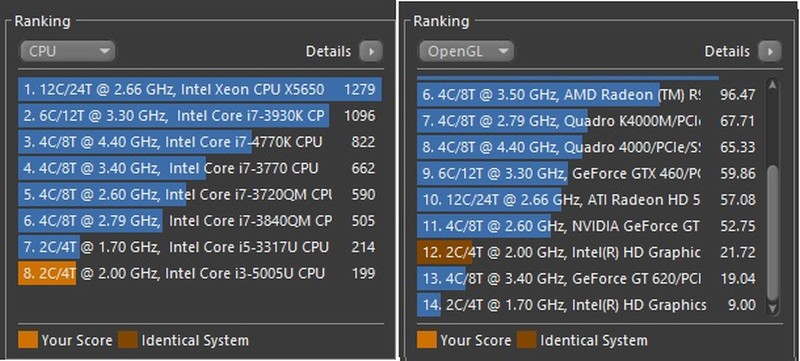Click up arrow of OpenGL list scrollbar
This screenshot has width=800, height=361.
point(773,86)
